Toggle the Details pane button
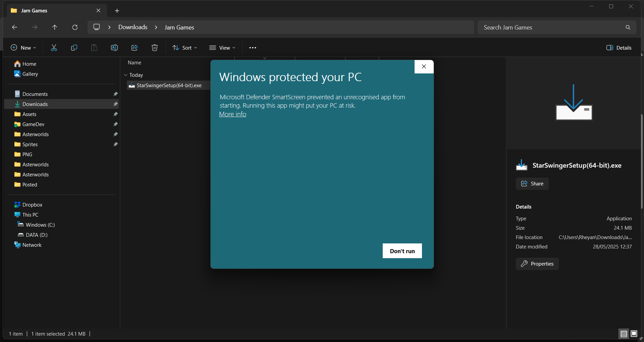The height and width of the screenshot is (342, 644). pos(619,48)
